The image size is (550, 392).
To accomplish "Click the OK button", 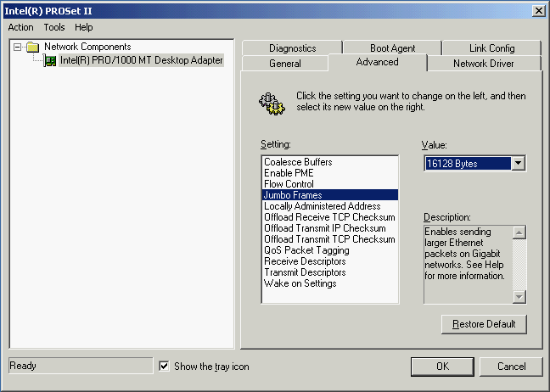I will [442, 367].
